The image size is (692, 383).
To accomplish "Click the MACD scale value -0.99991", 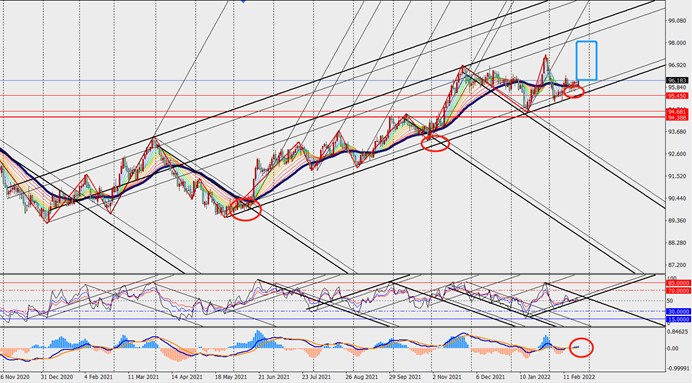I will tap(677, 367).
